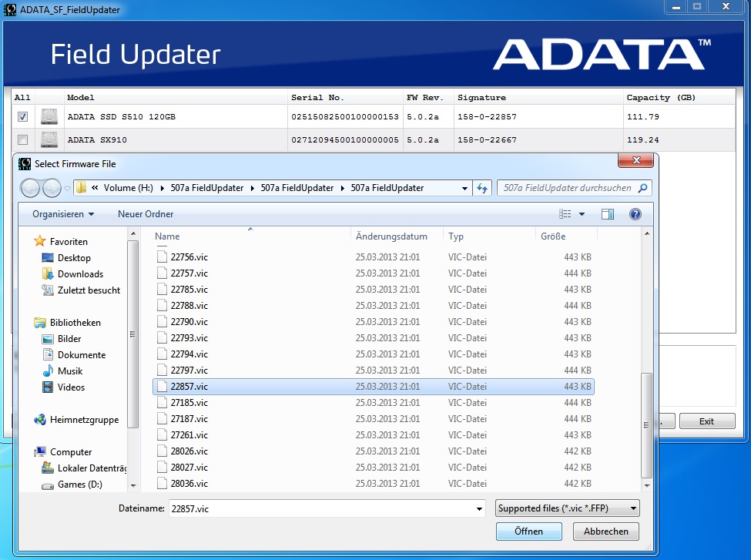This screenshot has width=751, height=560.
Task: Open the help question mark icon
Action: coord(635,214)
